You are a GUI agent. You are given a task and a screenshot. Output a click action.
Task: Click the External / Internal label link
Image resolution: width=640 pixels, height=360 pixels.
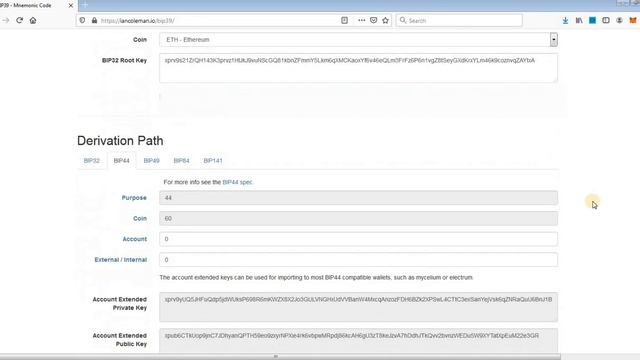pyautogui.click(x=120, y=260)
